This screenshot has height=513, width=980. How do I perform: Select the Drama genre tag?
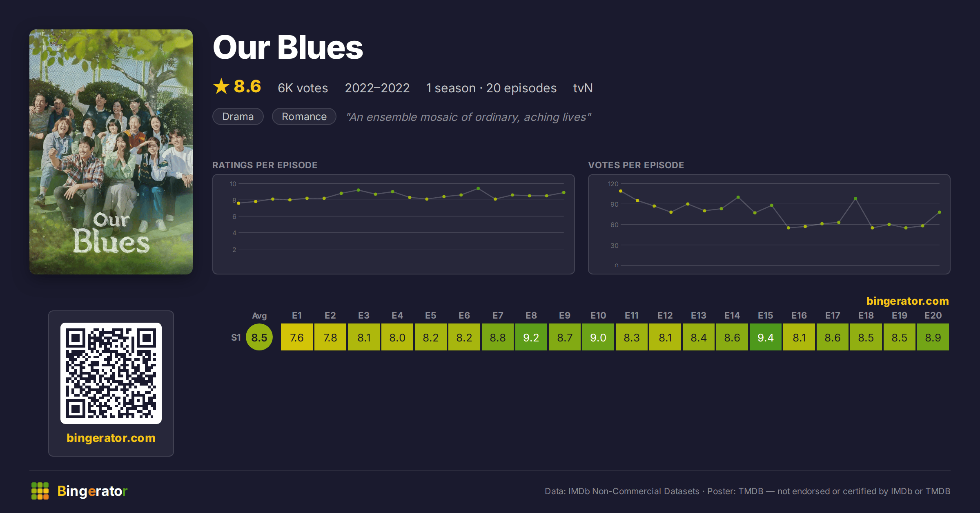[238, 116]
